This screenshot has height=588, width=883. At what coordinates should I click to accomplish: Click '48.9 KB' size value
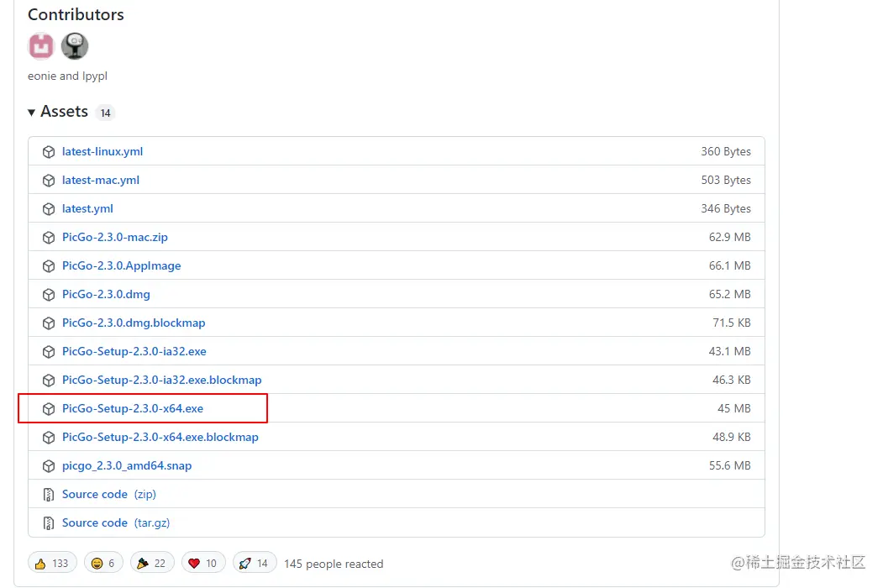click(x=732, y=437)
